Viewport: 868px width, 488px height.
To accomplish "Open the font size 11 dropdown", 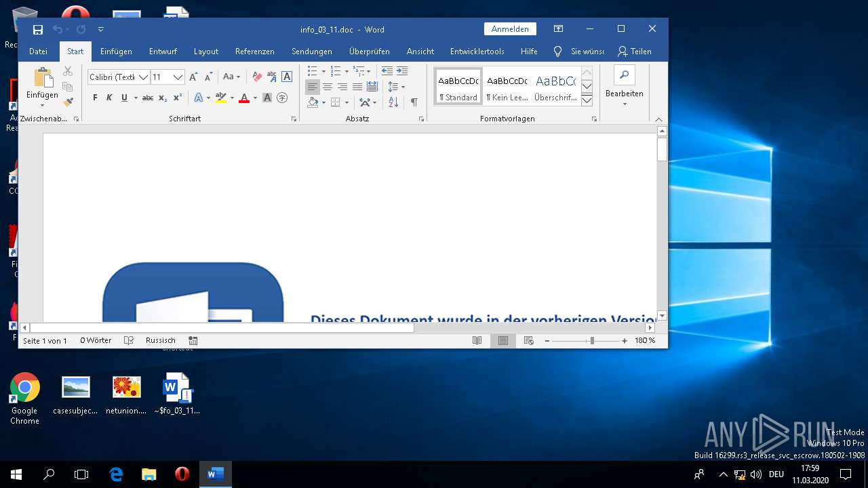I will click(x=178, y=77).
